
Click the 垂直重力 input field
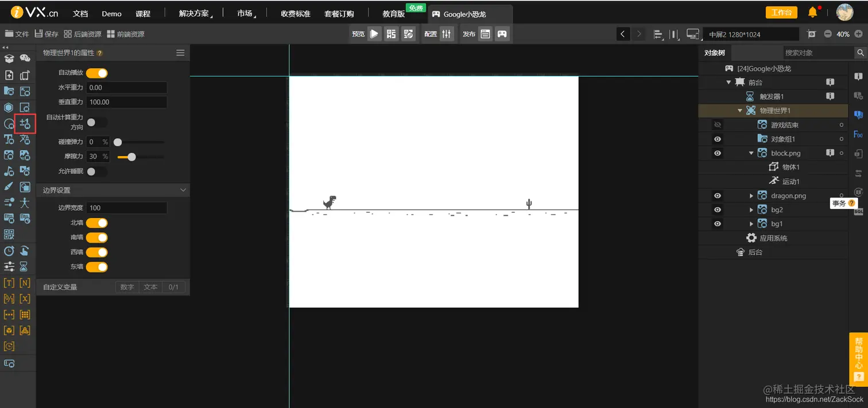click(126, 102)
